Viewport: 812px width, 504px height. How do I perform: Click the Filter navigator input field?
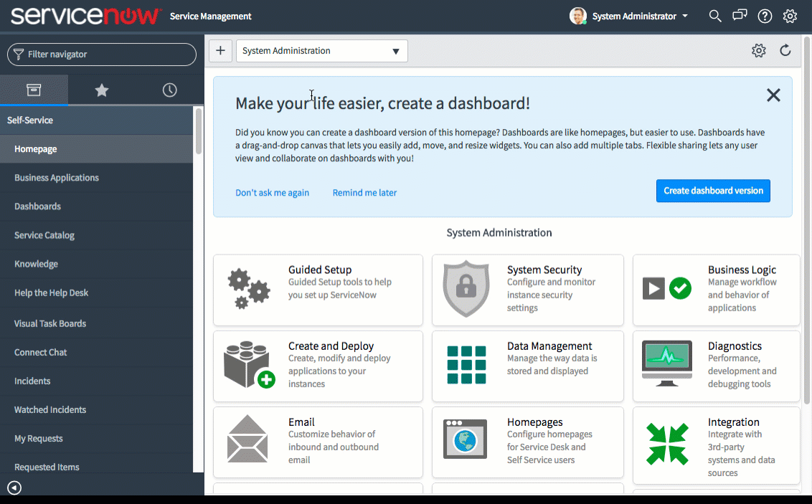point(102,54)
